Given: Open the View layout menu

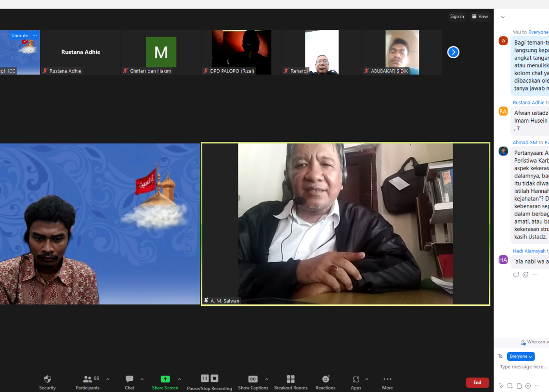Looking at the screenshot, I should tap(480, 16).
